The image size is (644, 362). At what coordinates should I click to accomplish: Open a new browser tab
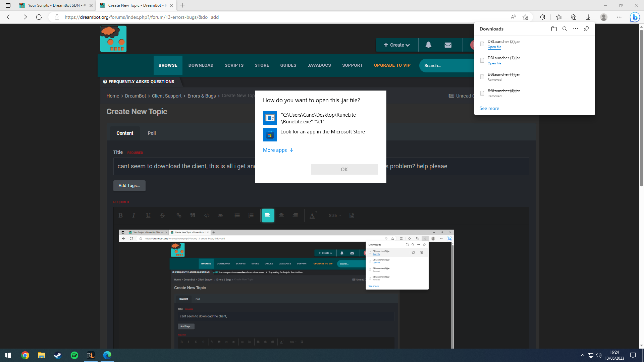[182, 5]
